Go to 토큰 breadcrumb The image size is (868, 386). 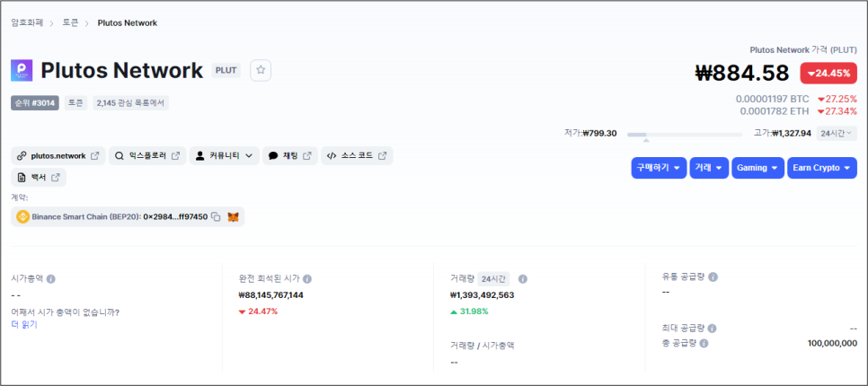(70, 22)
